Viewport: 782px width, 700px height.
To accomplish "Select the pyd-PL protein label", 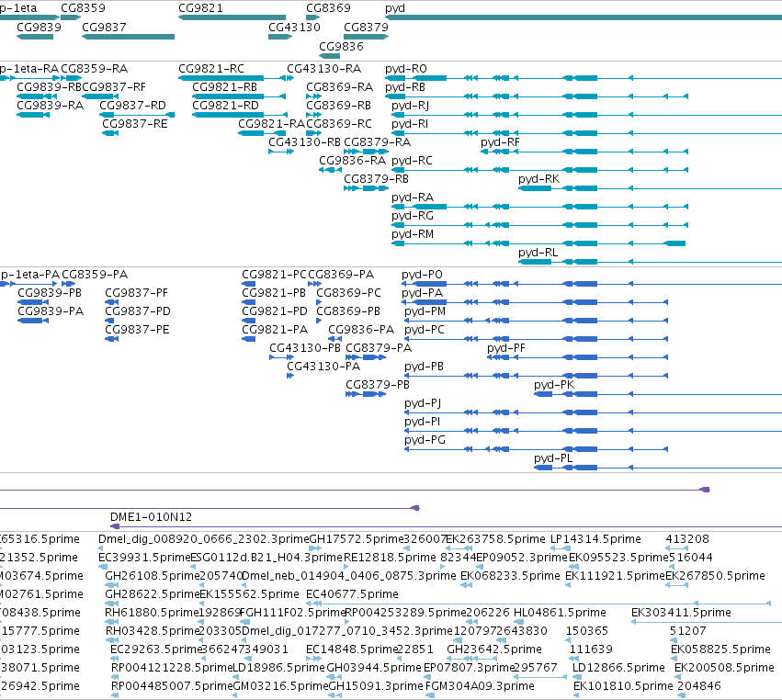I will pos(553,458).
